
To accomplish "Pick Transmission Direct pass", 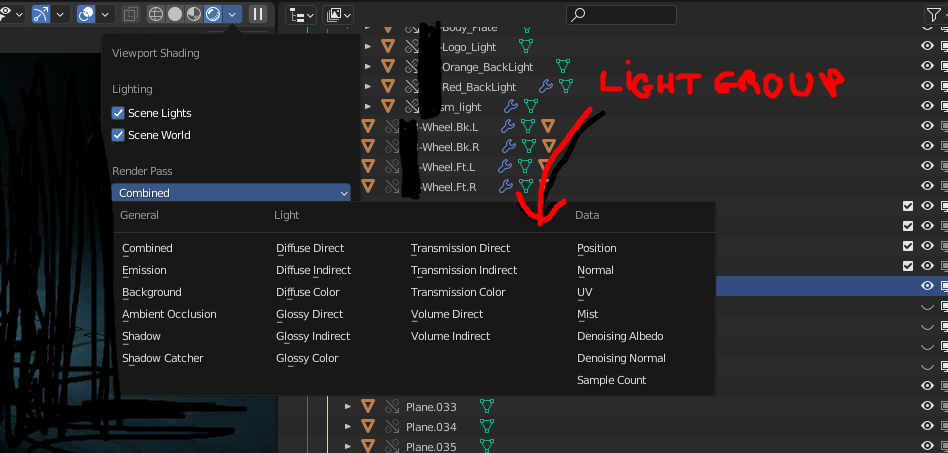I will coord(460,248).
